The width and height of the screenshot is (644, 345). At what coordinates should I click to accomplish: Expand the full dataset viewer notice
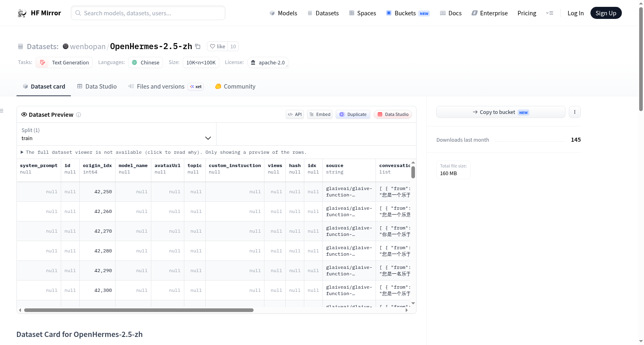click(164, 152)
